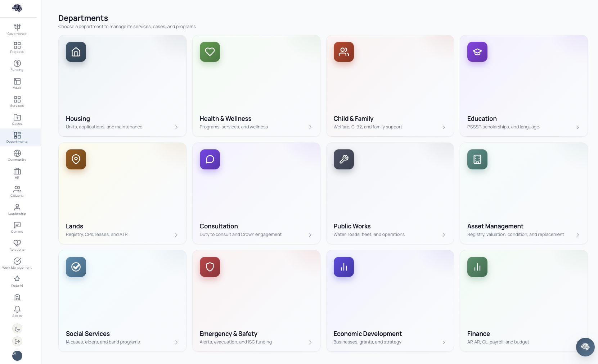Click the Social Services checkmark icon
Screen dimensions: 598x364
(x=76, y=267)
